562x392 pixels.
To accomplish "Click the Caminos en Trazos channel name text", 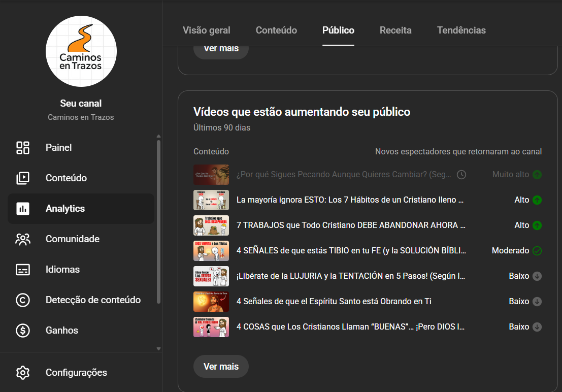I will pyautogui.click(x=81, y=117).
